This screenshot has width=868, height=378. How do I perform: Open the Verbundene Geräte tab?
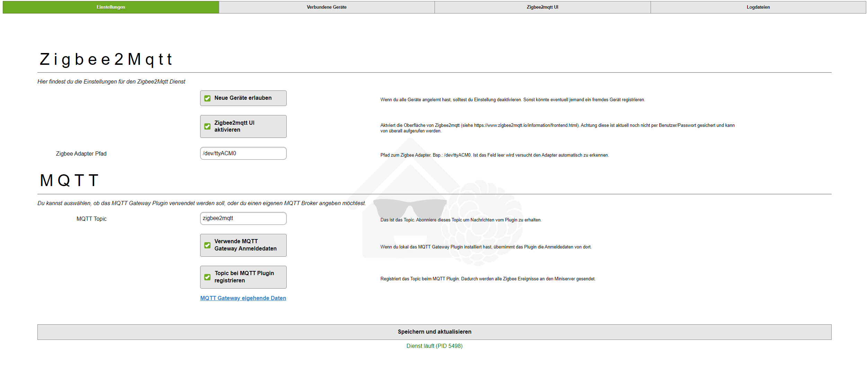326,7
